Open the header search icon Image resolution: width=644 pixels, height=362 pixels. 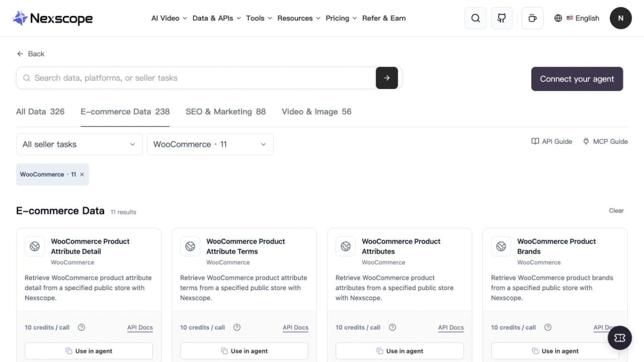pyautogui.click(x=475, y=18)
